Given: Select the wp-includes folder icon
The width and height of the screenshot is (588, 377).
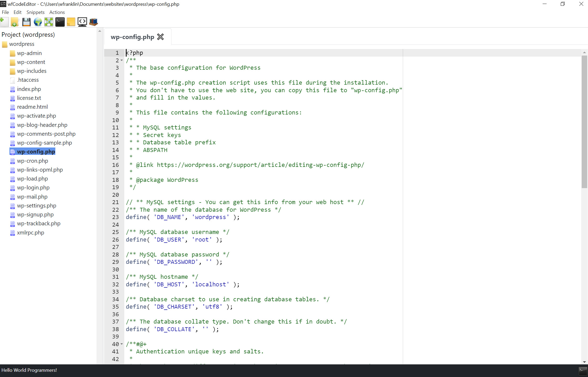Looking at the screenshot, I should click(x=12, y=71).
